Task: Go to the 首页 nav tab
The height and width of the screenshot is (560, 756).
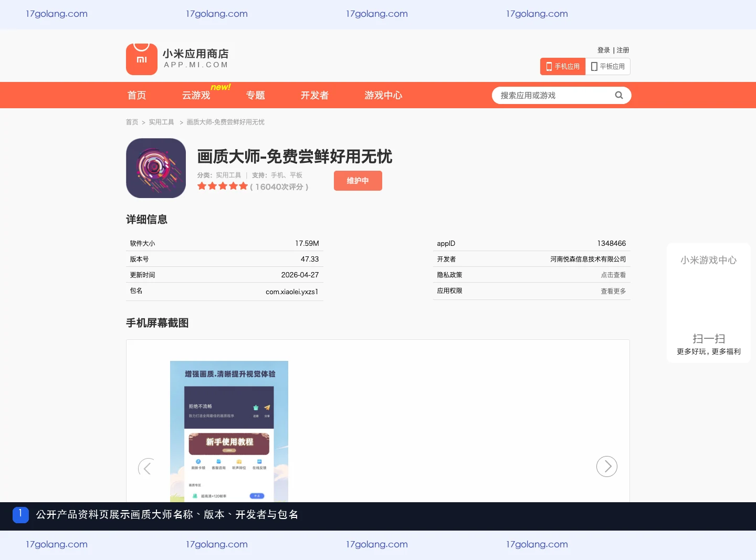Action: [x=137, y=95]
